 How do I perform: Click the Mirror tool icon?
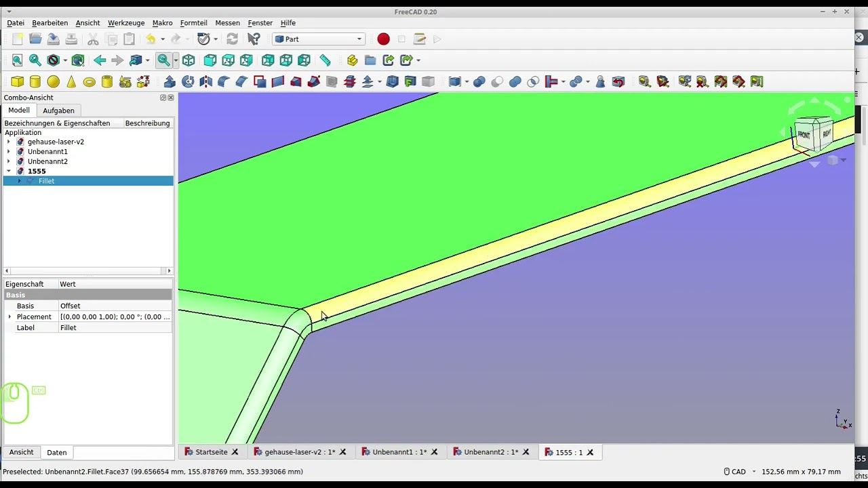(x=205, y=82)
